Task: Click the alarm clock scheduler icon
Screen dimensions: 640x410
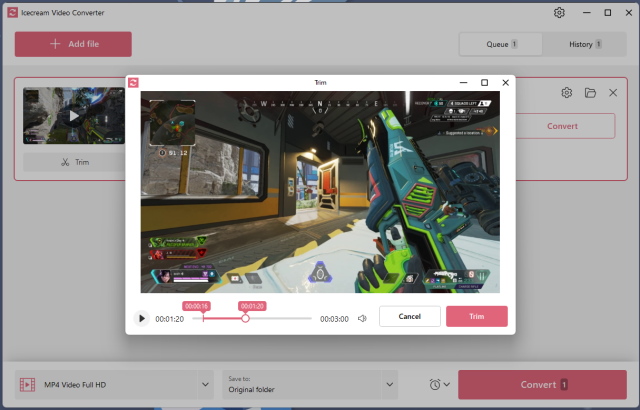Action: 434,384
